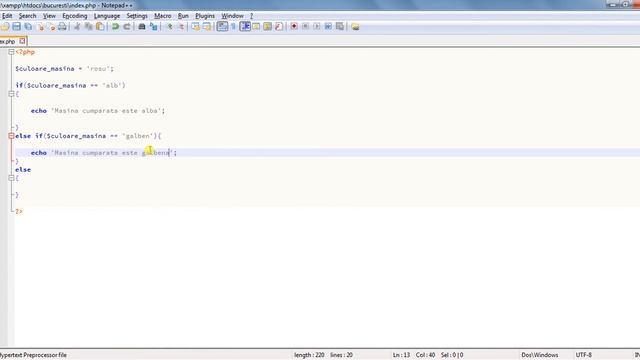
Task: Collapse the fold marker under the if alb line
Action: (x=11, y=94)
